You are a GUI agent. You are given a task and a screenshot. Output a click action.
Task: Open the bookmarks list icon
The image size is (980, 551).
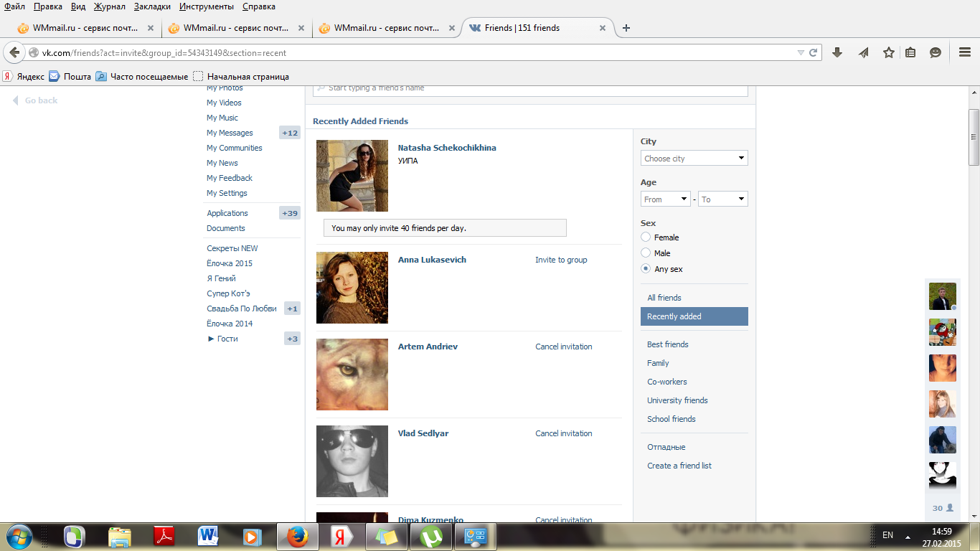[x=910, y=52]
